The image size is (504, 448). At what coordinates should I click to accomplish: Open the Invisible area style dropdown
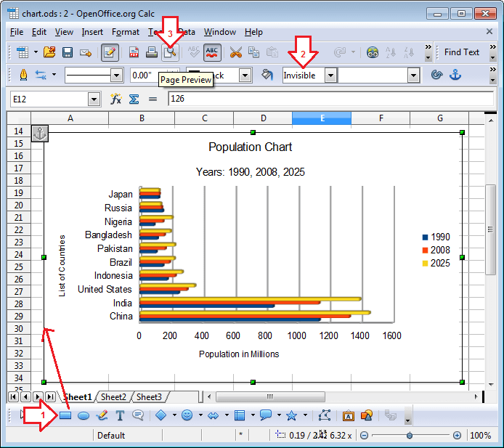click(x=330, y=75)
